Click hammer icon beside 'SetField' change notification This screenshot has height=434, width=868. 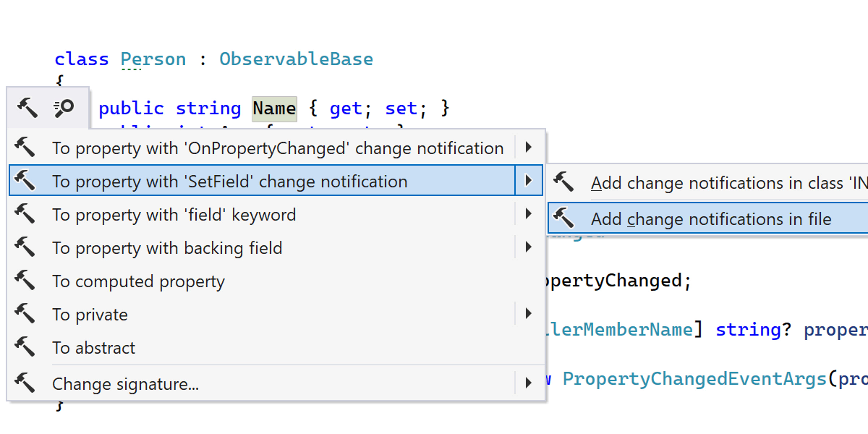pos(25,182)
